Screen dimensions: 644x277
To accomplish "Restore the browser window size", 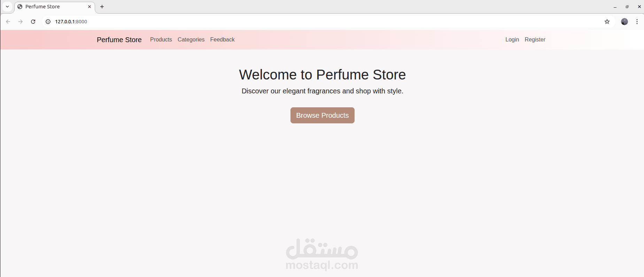I will click(627, 7).
